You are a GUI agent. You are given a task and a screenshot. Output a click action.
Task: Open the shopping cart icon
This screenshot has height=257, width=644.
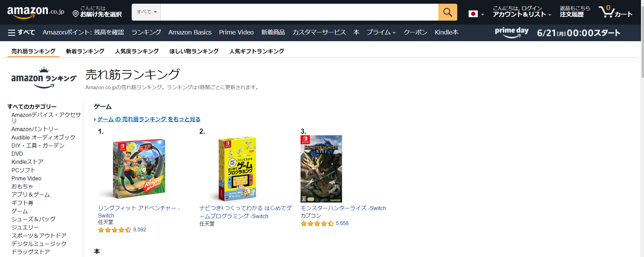[x=615, y=12]
